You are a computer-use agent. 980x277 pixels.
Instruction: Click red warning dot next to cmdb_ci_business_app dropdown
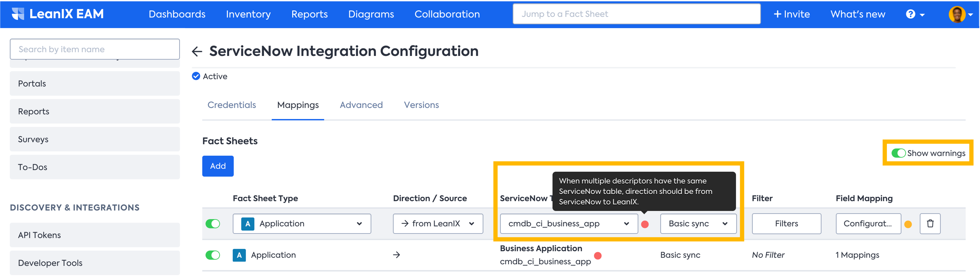[644, 224]
